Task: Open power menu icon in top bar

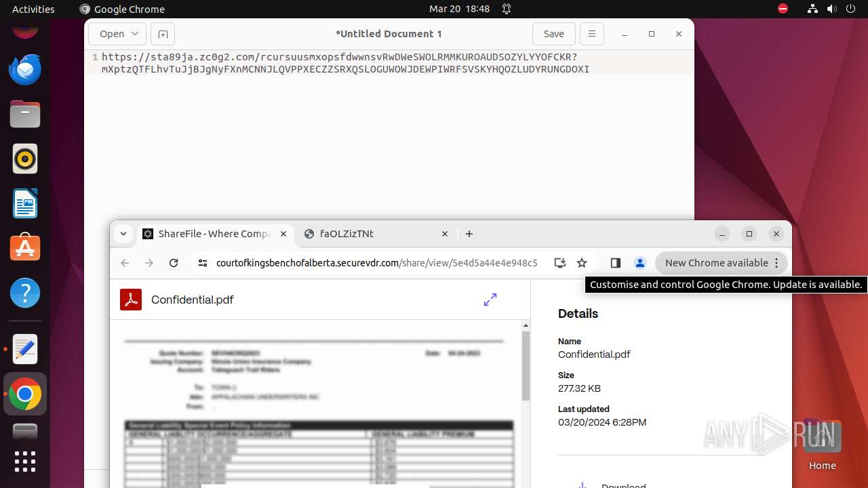Action: [850, 9]
